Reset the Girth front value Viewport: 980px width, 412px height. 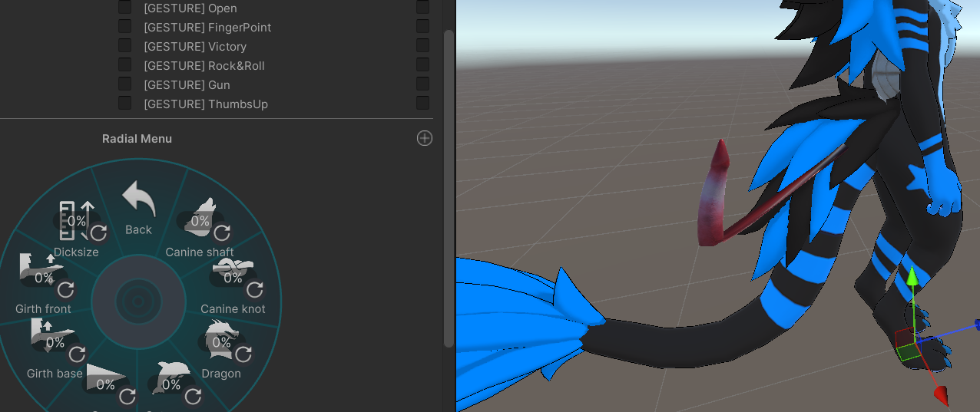click(x=66, y=289)
